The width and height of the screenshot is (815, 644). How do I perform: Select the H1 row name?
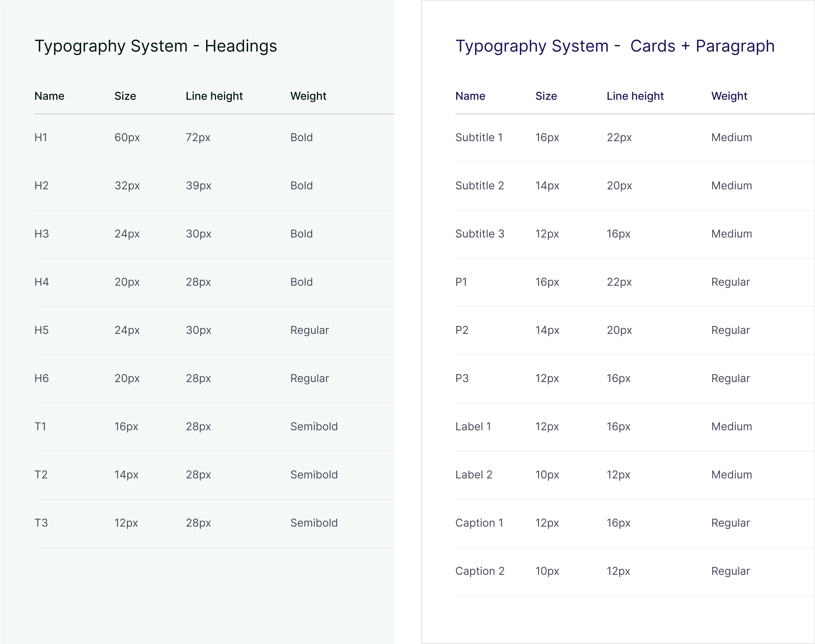(41, 138)
